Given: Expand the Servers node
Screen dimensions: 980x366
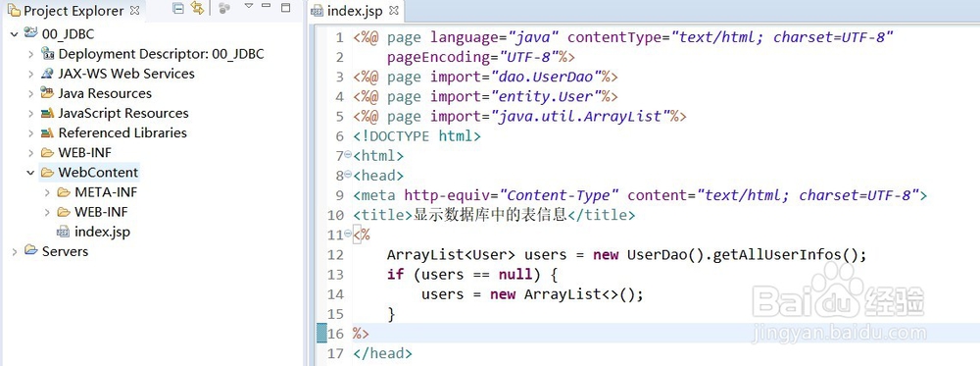Looking at the screenshot, I should (15, 251).
